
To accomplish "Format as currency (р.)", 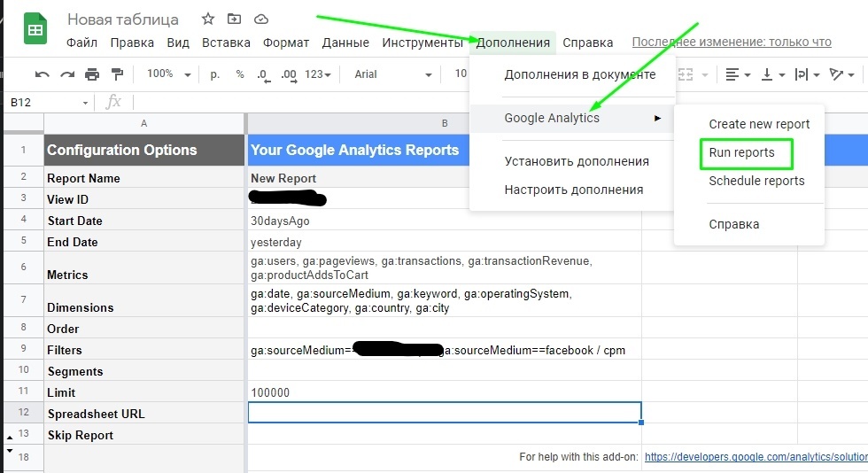I will (x=214, y=74).
